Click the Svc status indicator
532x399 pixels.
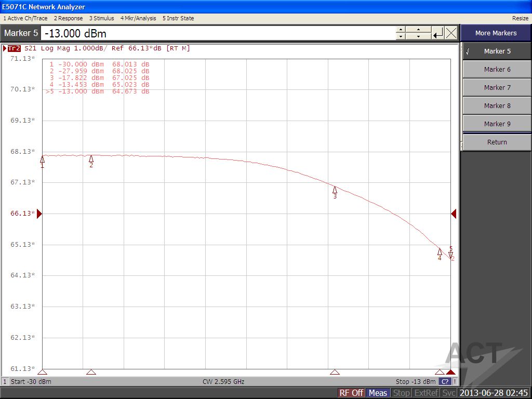[449, 393]
